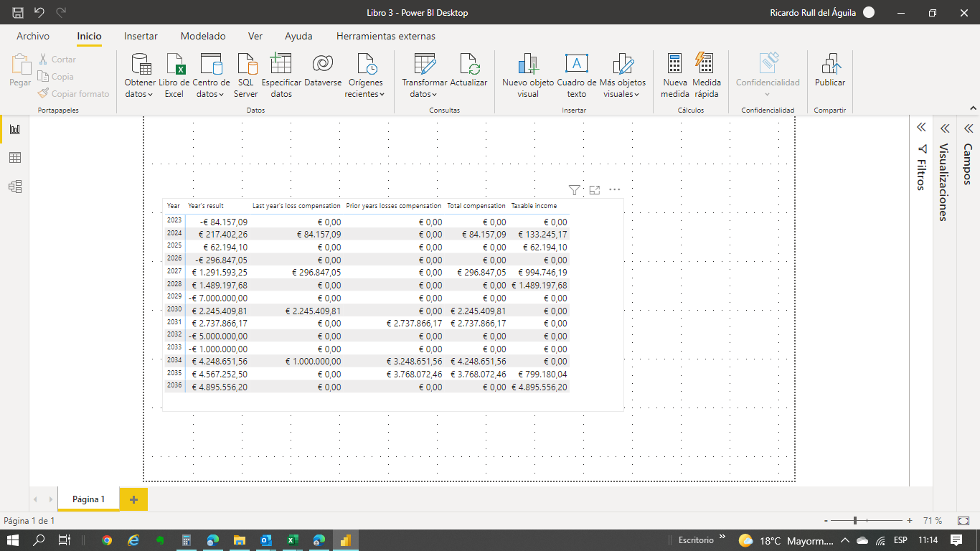980x551 pixels.
Task: Sort by Last year's loss compensation header
Action: (x=296, y=206)
